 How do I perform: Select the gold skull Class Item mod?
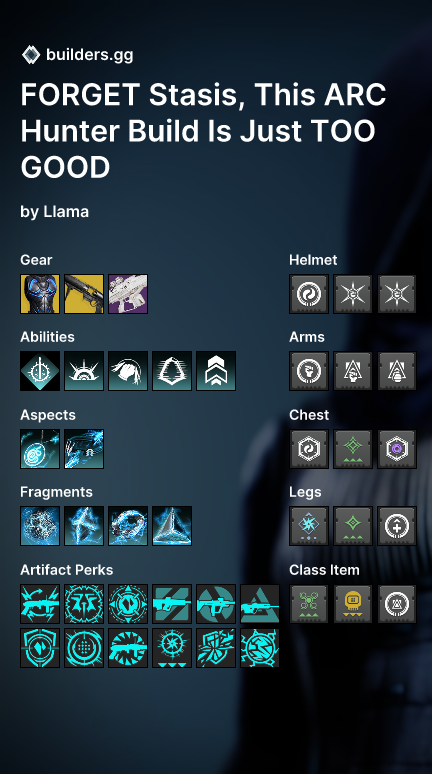coord(353,604)
